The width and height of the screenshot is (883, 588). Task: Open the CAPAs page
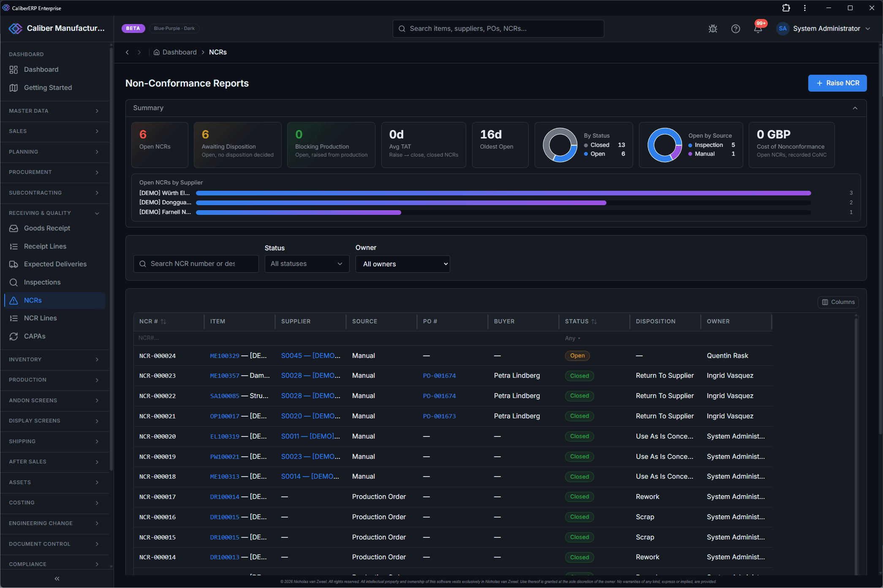[x=54, y=336]
